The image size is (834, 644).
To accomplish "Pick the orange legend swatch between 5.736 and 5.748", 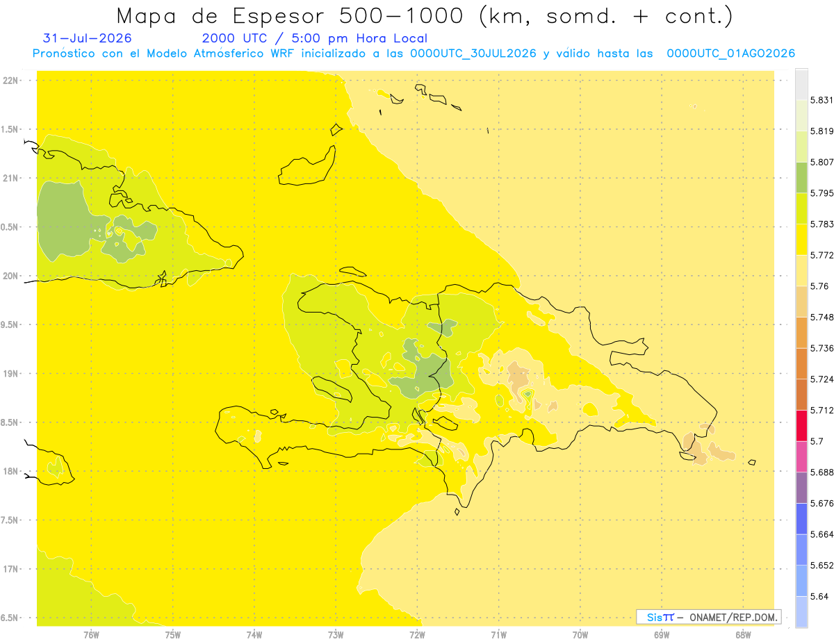I will coord(801,332).
